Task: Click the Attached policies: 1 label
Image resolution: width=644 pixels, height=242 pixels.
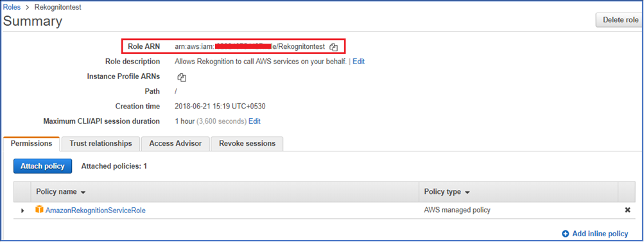Action: (x=114, y=166)
